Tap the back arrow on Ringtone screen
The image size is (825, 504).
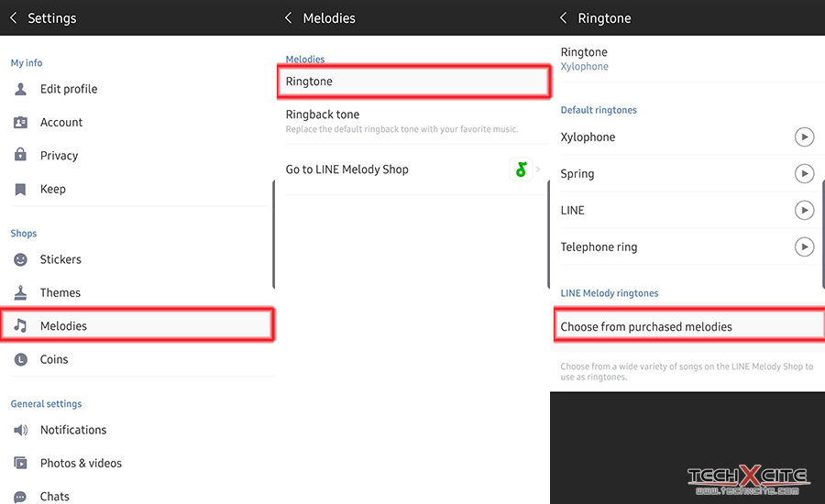(564, 18)
